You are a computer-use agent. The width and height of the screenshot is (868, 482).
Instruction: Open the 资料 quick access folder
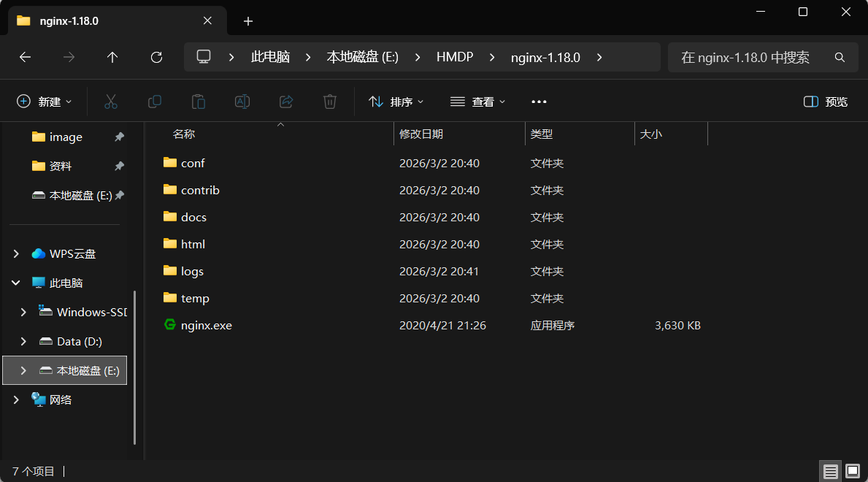tap(60, 166)
